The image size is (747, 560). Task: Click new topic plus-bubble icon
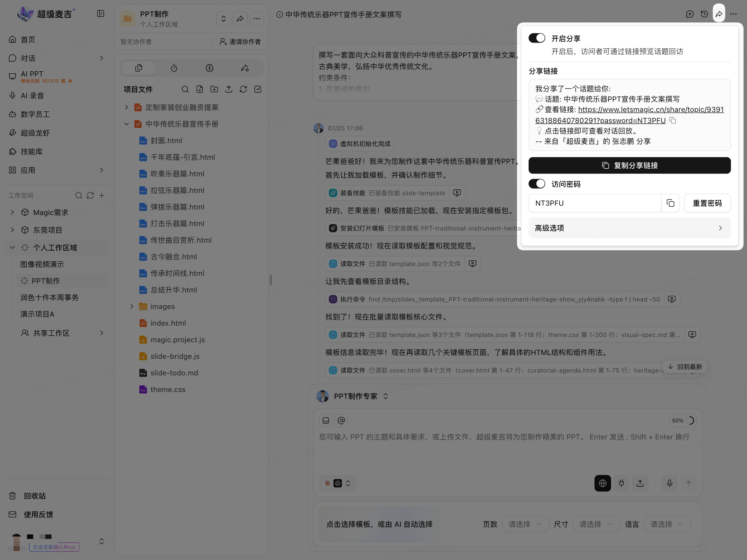point(690,14)
